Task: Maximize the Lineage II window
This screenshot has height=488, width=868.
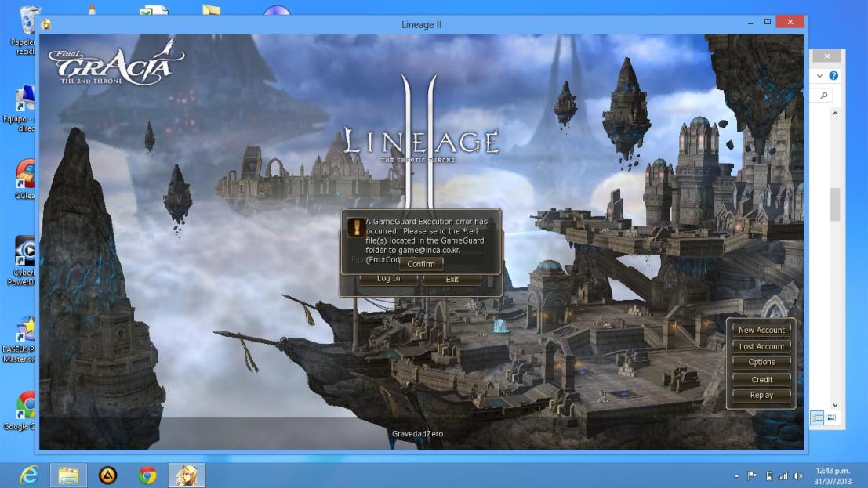Action: pos(768,22)
